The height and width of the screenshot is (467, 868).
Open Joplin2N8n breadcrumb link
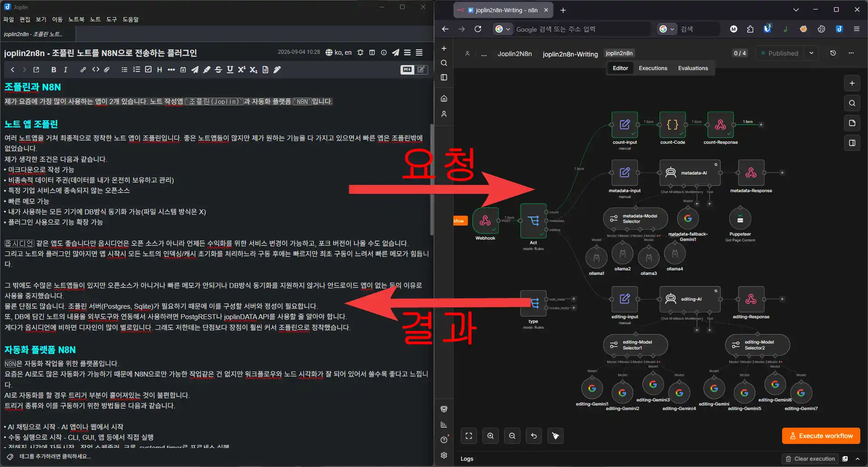(514, 54)
